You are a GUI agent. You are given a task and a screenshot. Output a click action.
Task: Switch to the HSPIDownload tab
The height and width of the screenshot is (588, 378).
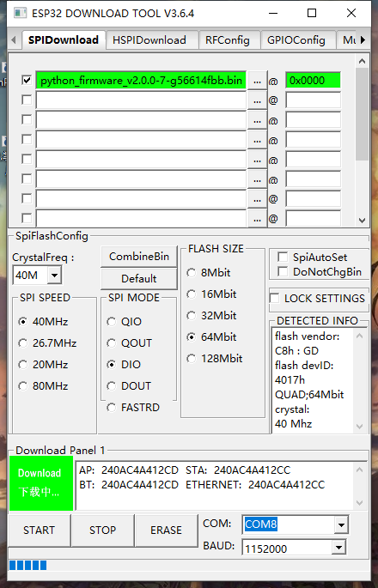[149, 40]
